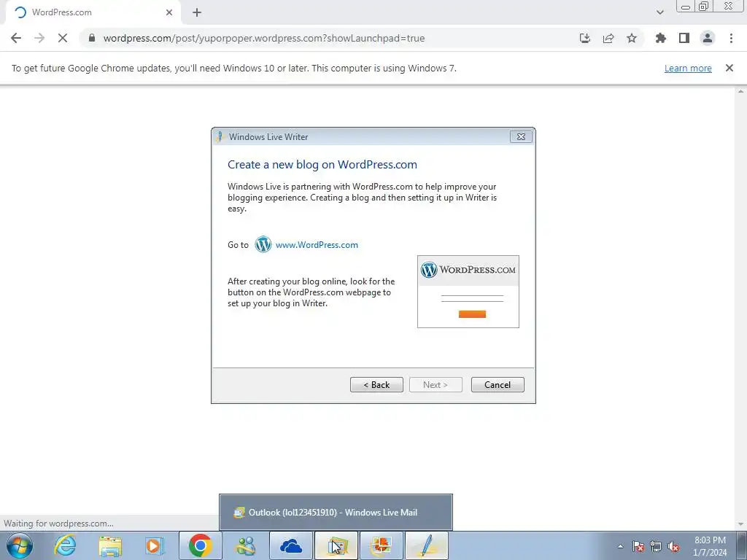Image resolution: width=747 pixels, height=560 pixels.
Task: Open Windows Live Messenger taskbar icon
Action: click(246, 545)
